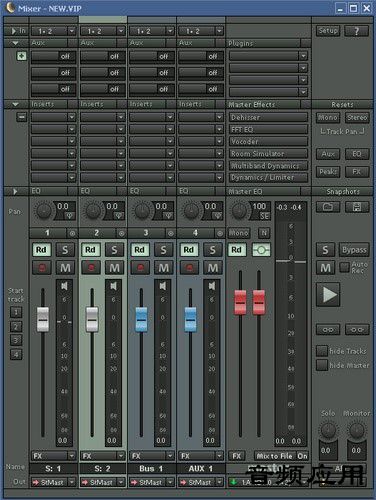Select the Room Simulator master effect
Viewport: 376px width, 500px height.
point(268,153)
